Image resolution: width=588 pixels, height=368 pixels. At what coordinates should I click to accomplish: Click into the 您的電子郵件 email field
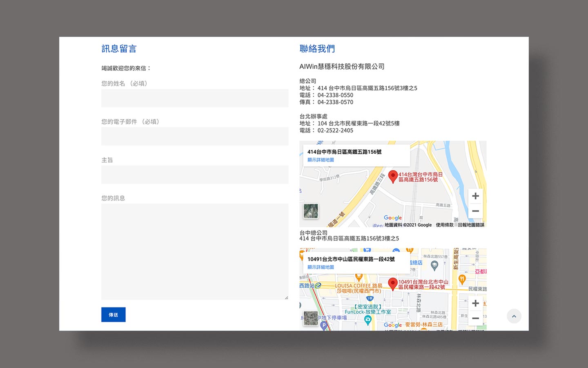tap(195, 136)
